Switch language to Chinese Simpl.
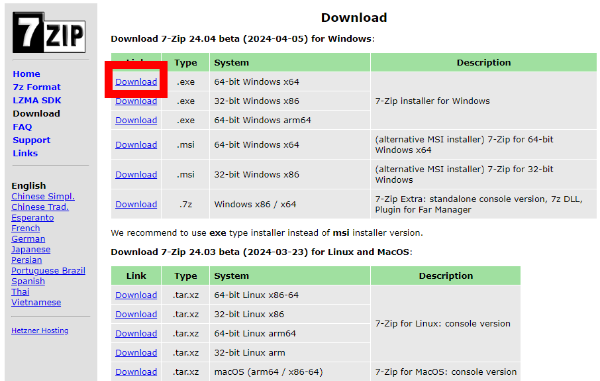600x381 pixels. (x=43, y=196)
